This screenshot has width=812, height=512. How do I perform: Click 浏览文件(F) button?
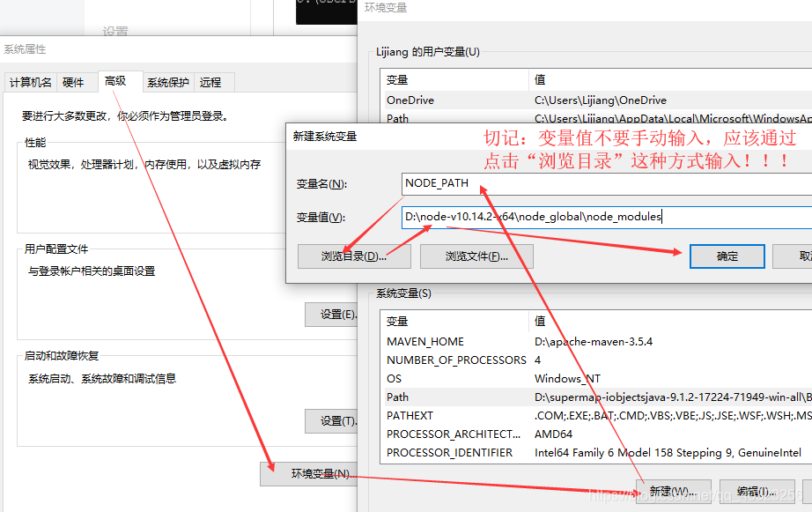point(476,256)
